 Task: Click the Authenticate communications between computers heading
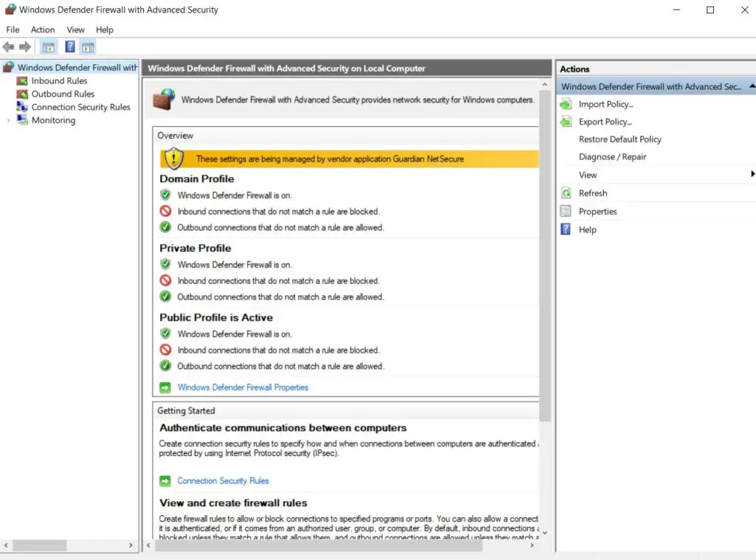283,428
